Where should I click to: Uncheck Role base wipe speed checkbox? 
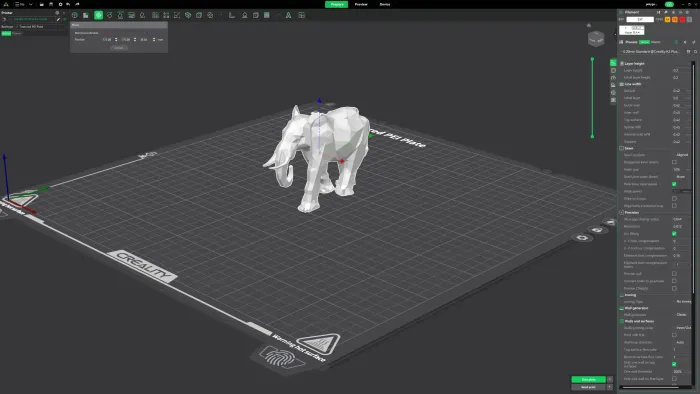tap(674, 184)
